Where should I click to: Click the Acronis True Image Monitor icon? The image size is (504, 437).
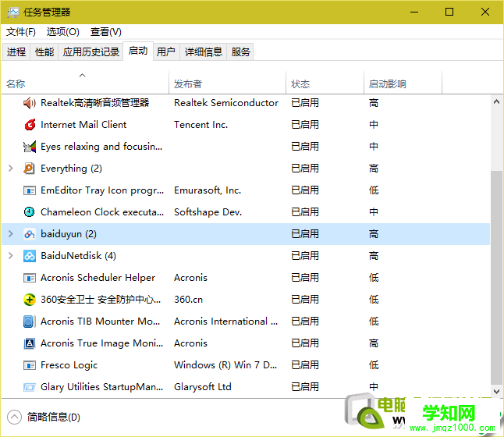click(30, 343)
